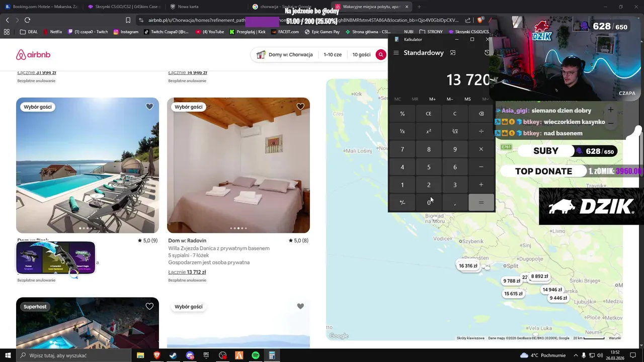Open the Epic Games Pay bookmark
The image size is (644, 362).
[322, 32]
